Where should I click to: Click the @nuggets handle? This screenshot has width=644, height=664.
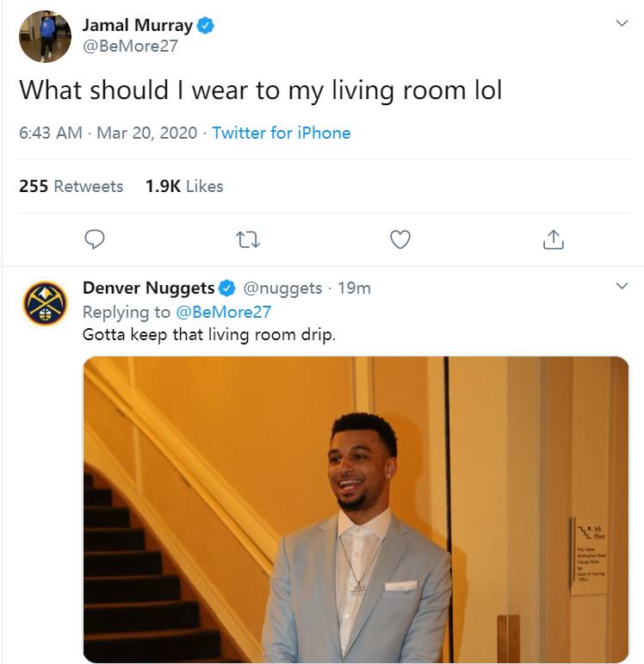pos(282,288)
